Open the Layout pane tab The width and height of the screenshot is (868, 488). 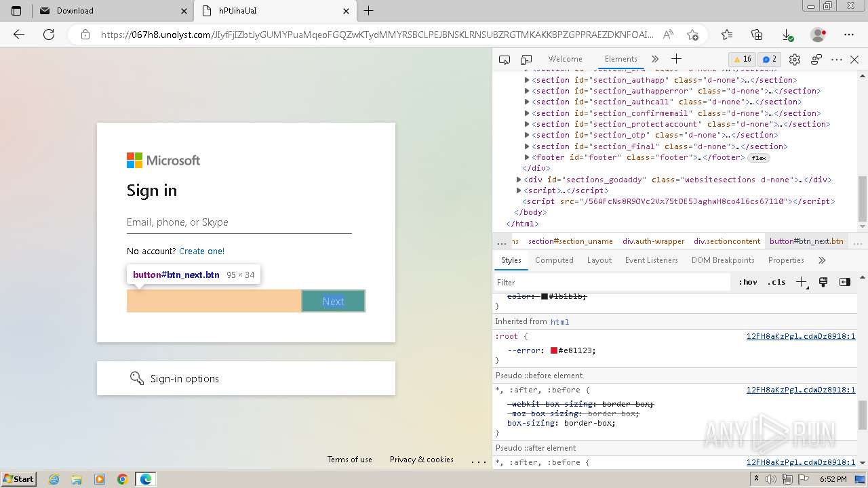[x=599, y=260]
